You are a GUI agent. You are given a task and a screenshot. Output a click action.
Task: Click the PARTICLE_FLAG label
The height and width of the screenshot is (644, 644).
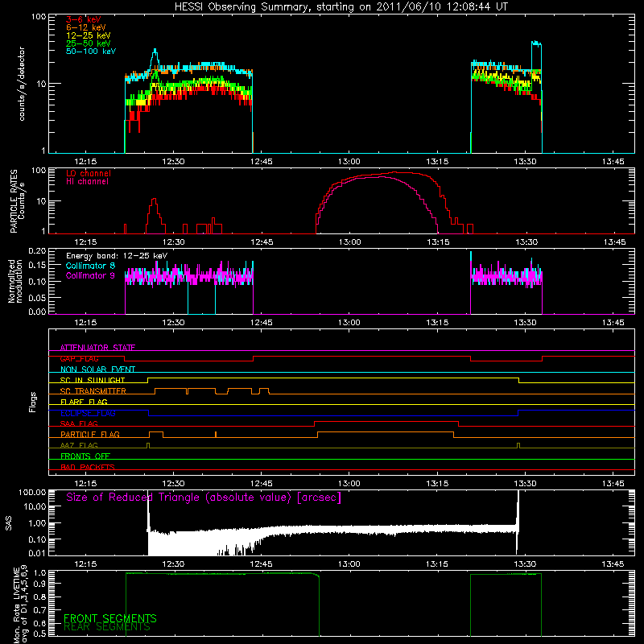(89, 435)
